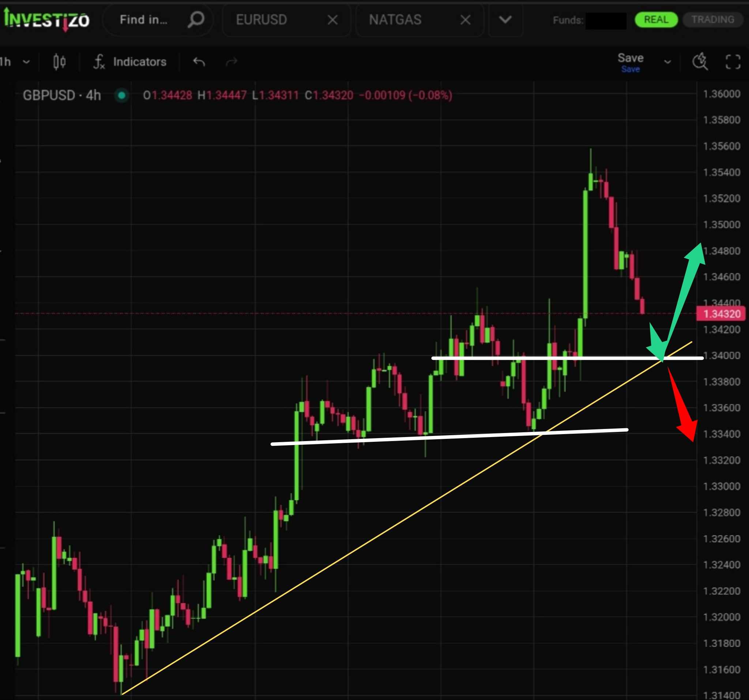Screen dimensions: 749x700
Task: Click the 1.35000 price axis label
Action: [x=722, y=225]
